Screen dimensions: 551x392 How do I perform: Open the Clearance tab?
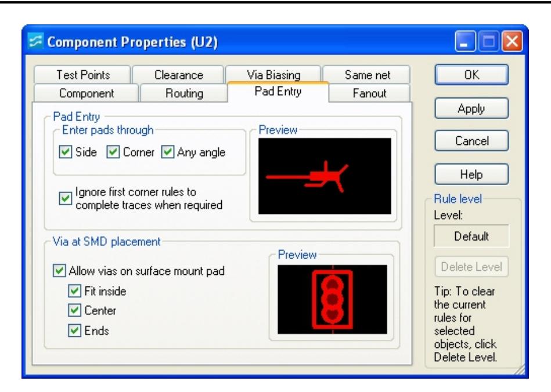pyautogui.click(x=178, y=75)
